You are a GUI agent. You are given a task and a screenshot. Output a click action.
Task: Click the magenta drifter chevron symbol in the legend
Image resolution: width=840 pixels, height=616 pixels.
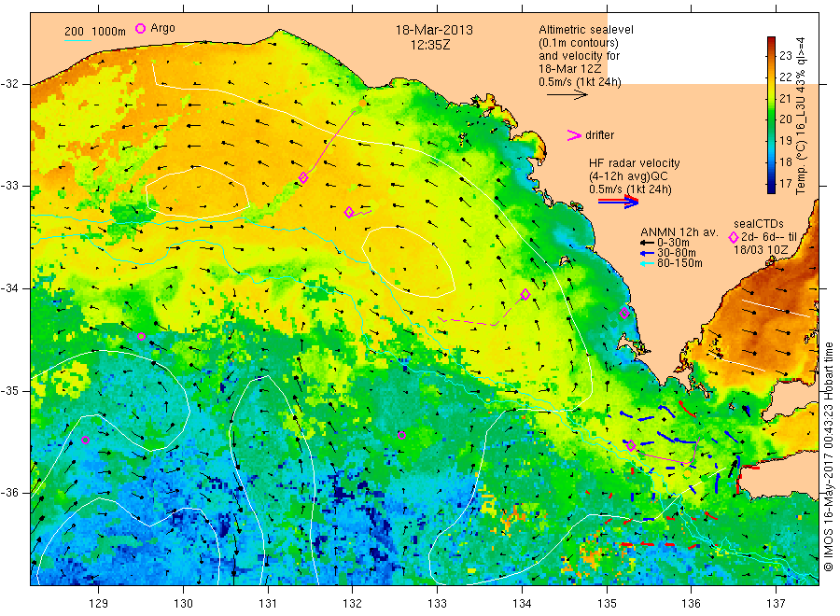click(x=574, y=135)
